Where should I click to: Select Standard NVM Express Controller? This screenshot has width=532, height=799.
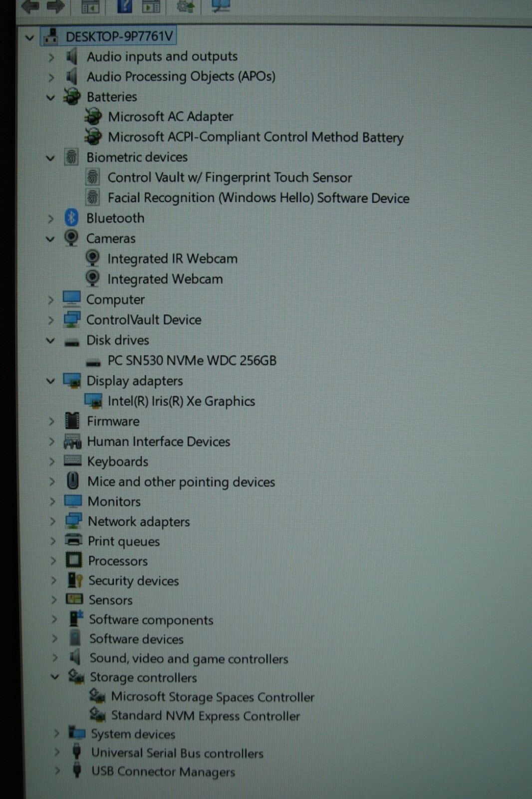[206, 716]
